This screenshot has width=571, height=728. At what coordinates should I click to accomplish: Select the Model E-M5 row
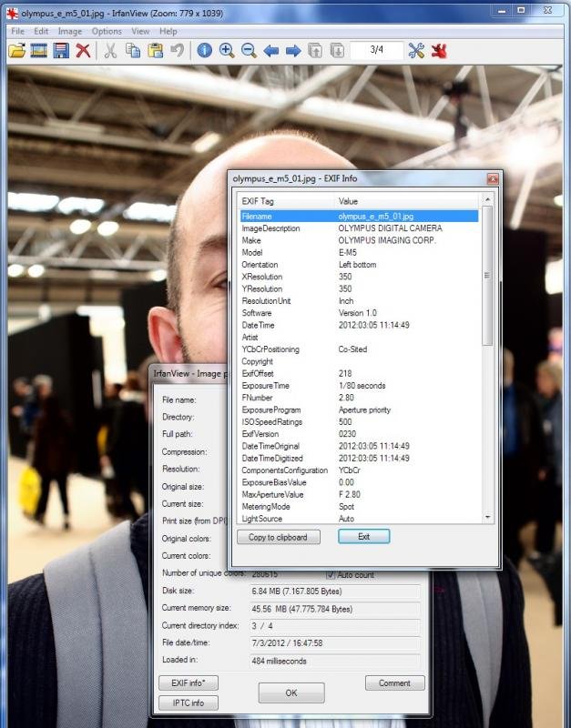pyautogui.click(x=359, y=252)
